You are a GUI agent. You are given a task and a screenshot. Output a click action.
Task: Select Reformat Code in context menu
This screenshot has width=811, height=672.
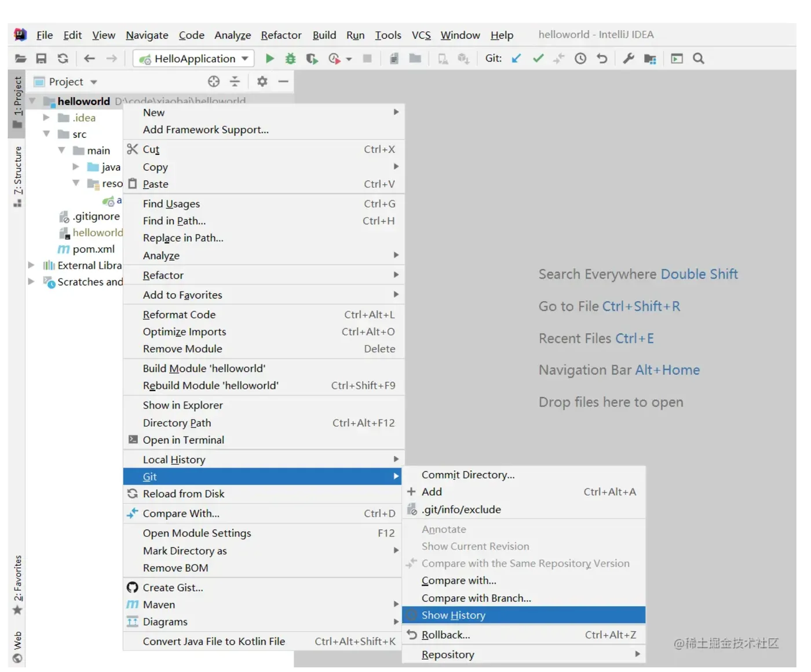click(x=264, y=315)
